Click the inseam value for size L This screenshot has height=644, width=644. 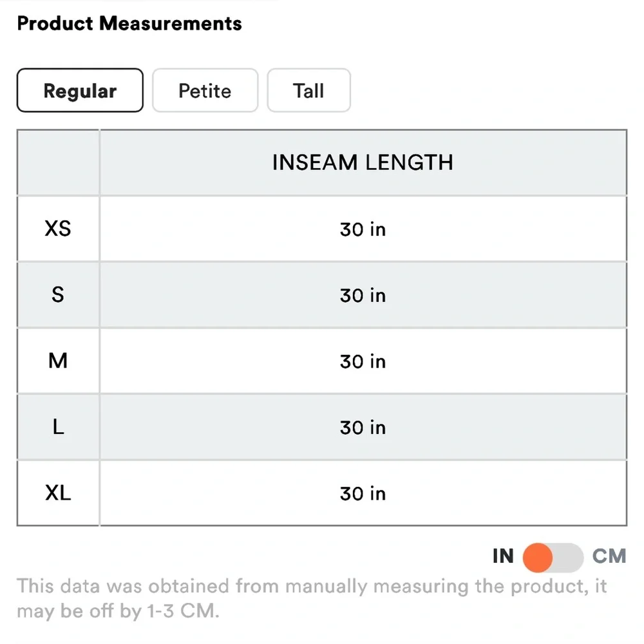[363, 428]
